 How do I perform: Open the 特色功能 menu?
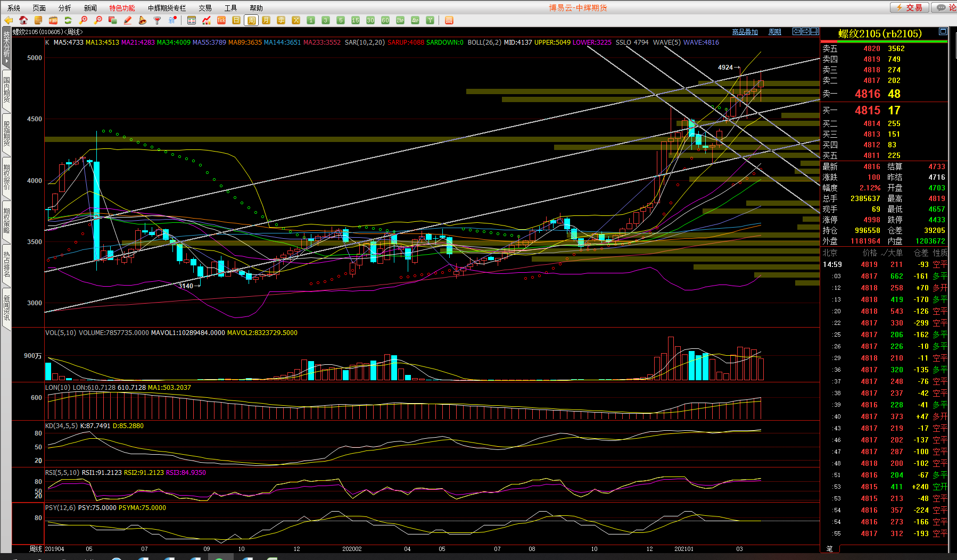pyautogui.click(x=122, y=8)
